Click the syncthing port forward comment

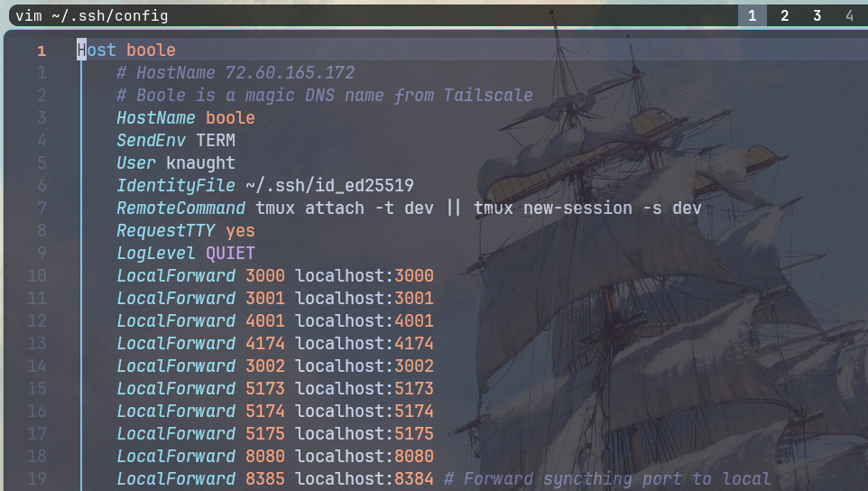(x=607, y=479)
